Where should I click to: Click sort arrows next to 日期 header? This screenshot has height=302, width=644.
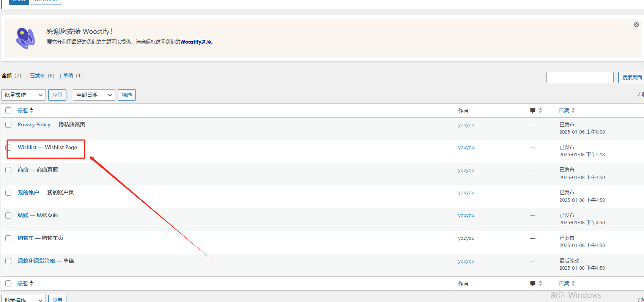[573, 110]
